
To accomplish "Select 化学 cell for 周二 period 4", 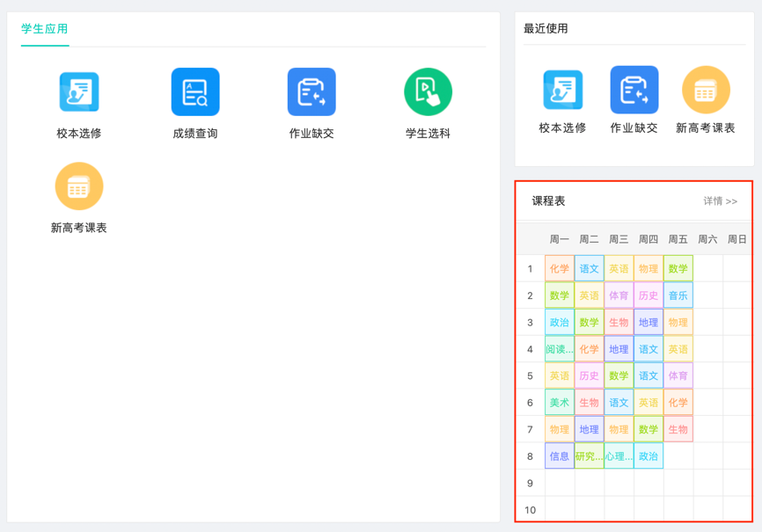I will point(589,348).
